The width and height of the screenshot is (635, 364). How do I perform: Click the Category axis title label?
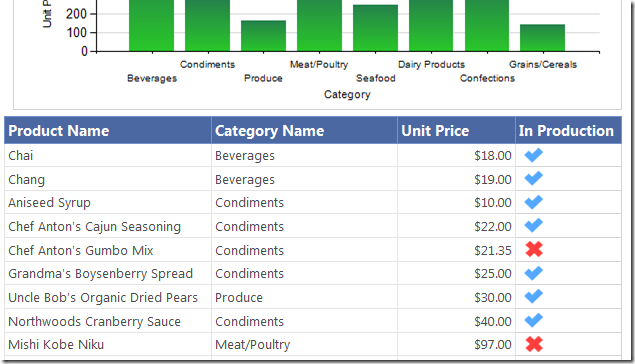coord(347,95)
